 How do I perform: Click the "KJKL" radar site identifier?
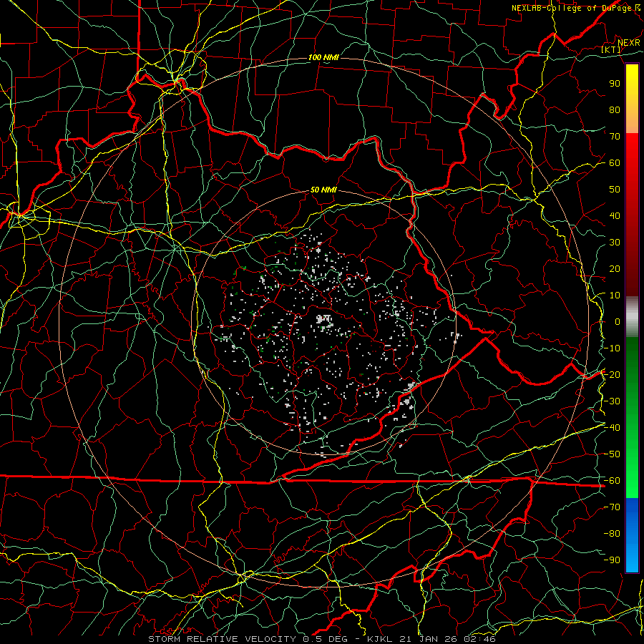pos(381,639)
